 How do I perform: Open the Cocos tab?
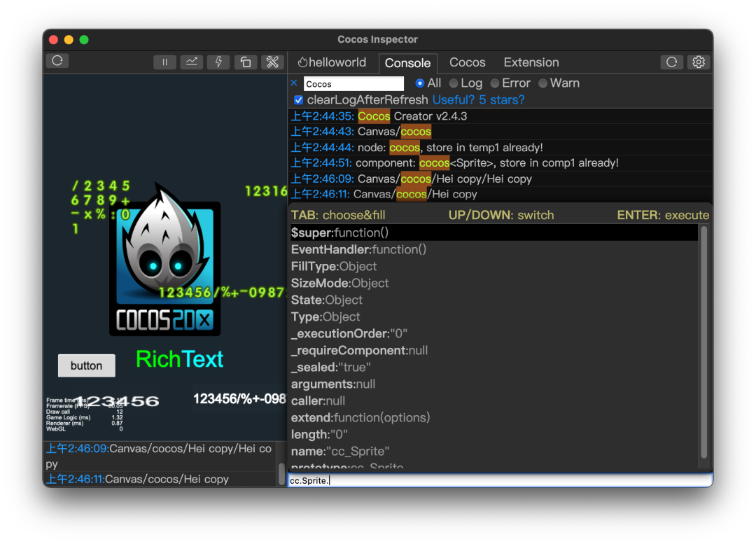click(467, 62)
